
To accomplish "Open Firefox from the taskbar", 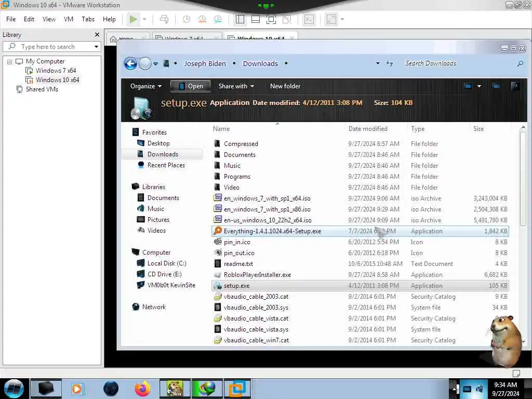I will pyautogui.click(x=142, y=389).
